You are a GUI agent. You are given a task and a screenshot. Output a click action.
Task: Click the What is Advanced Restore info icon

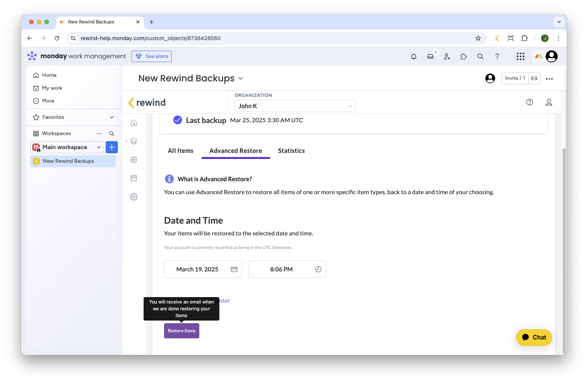(169, 179)
